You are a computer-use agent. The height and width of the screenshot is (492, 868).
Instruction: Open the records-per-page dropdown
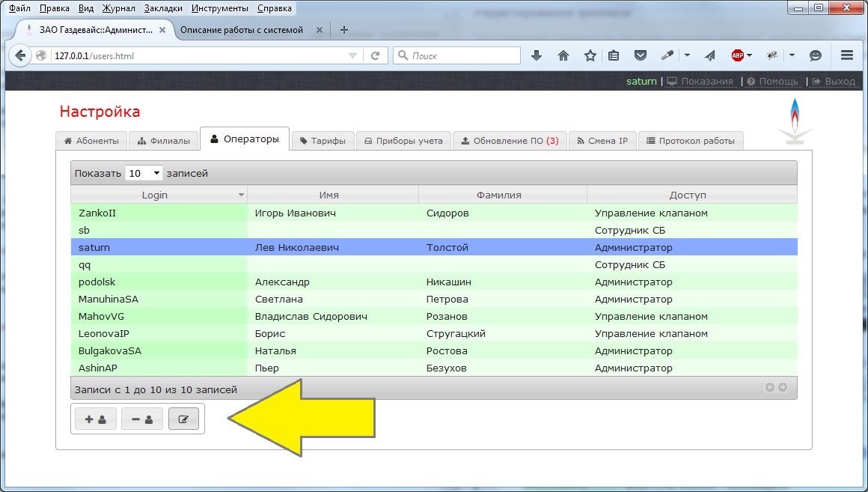point(144,173)
